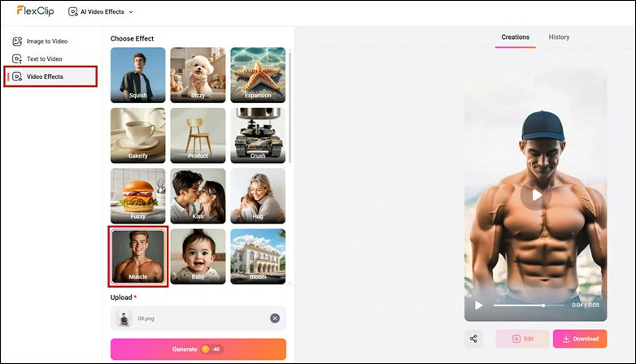Choose the Dizzy effect thumbnail
The image size is (636, 364).
198,75
